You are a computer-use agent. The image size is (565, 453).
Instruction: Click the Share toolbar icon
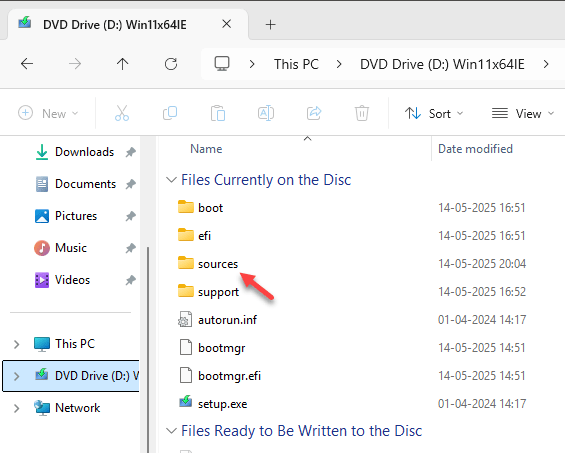(314, 113)
